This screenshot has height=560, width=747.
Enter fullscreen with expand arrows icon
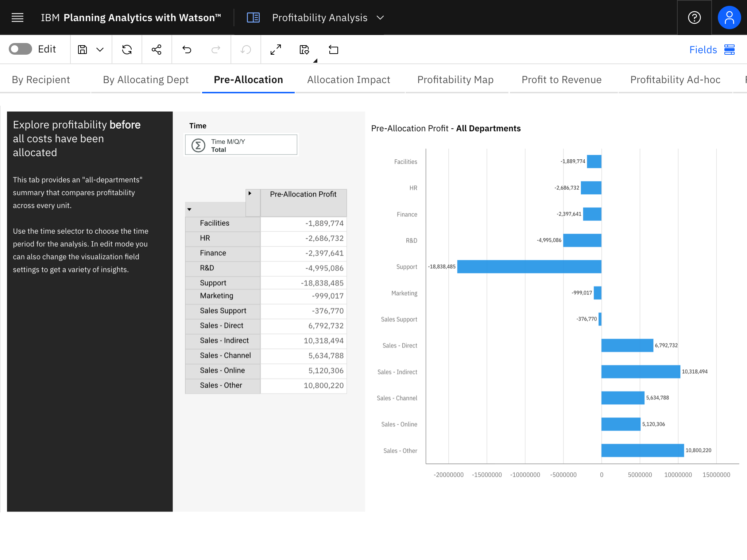276,50
